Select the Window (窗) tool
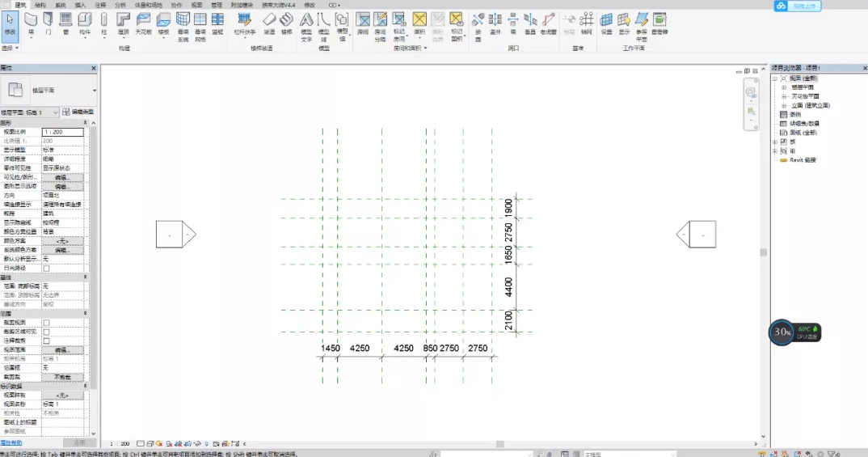 [x=66, y=25]
